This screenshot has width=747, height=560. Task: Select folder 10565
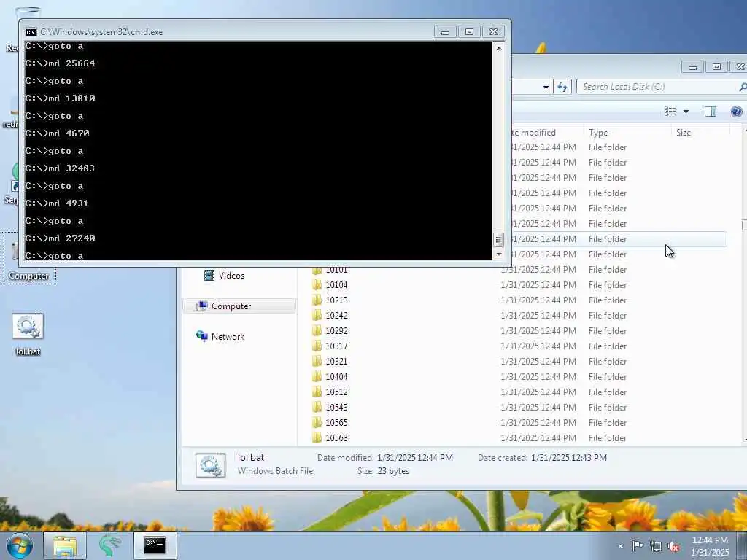pos(336,422)
